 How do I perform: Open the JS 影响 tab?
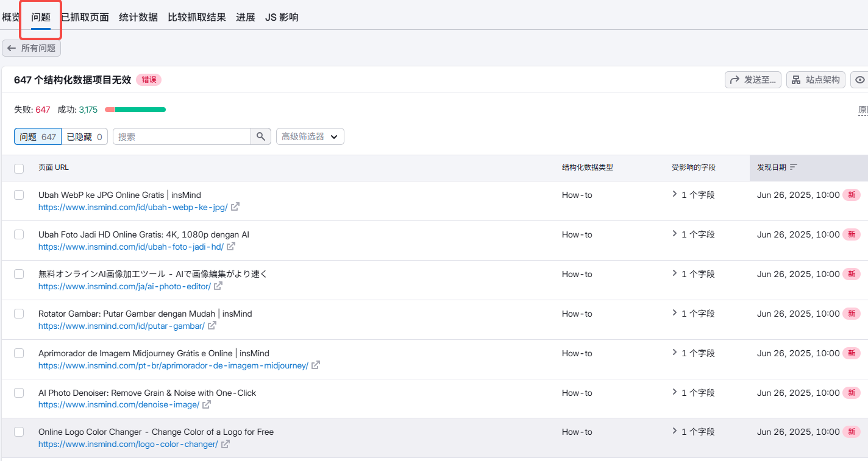click(x=282, y=17)
